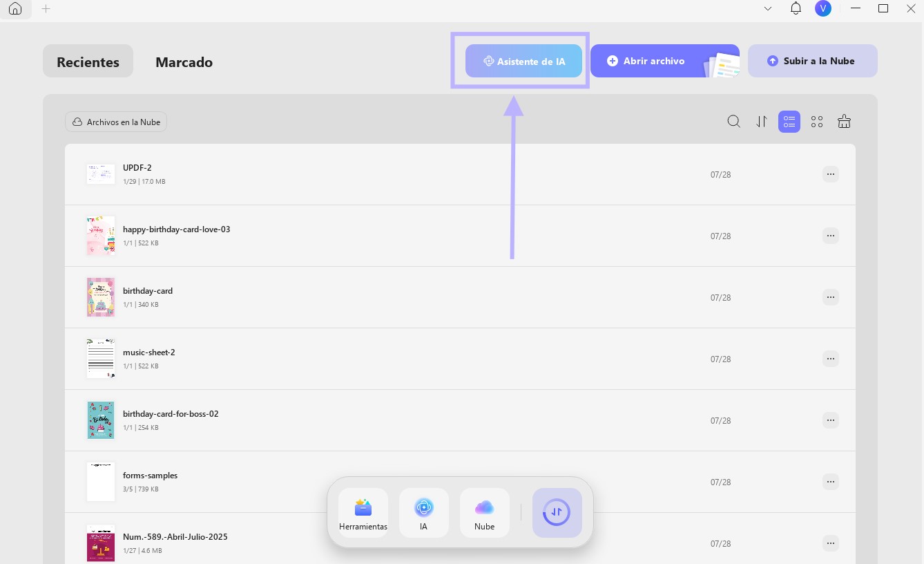Open more options for happy-birthday-card-love-03
The height and width of the screenshot is (564, 924).
point(831,236)
